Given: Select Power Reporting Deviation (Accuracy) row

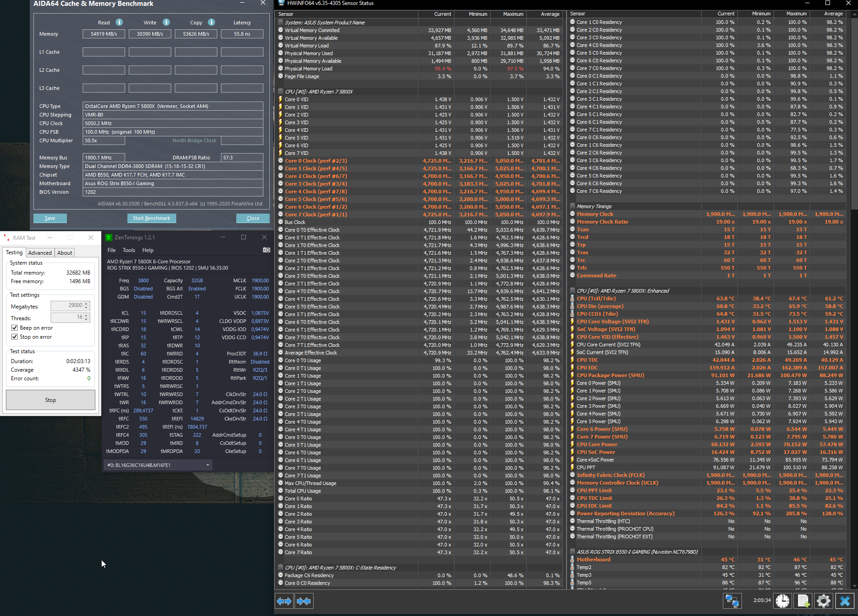Looking at the screenshot, I should click(x=708, y=513).
